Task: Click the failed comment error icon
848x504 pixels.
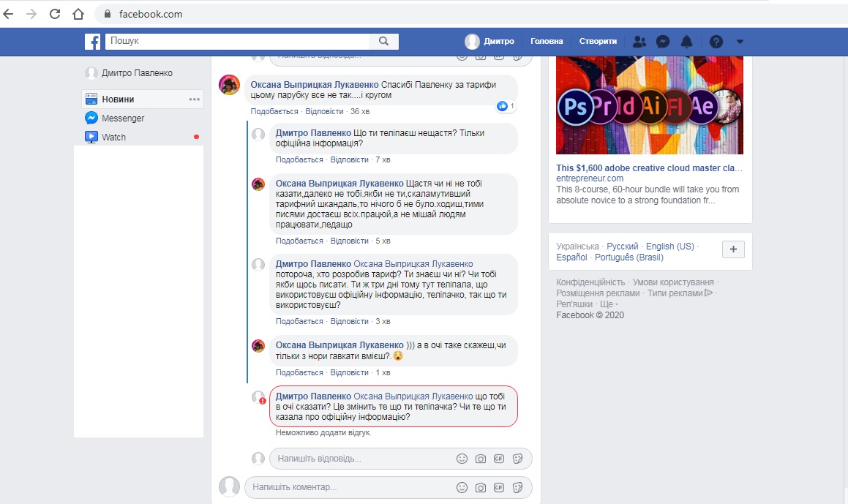Action: point(262,402)
